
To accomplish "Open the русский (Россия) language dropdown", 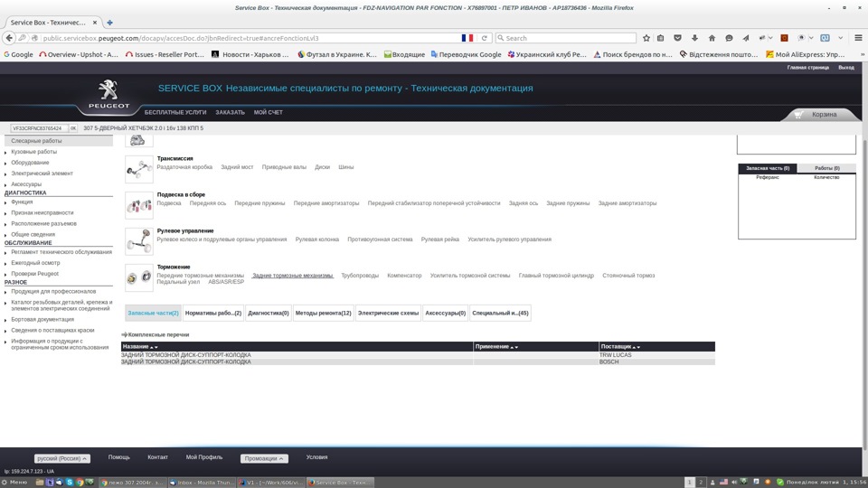I will click(62, 458).
